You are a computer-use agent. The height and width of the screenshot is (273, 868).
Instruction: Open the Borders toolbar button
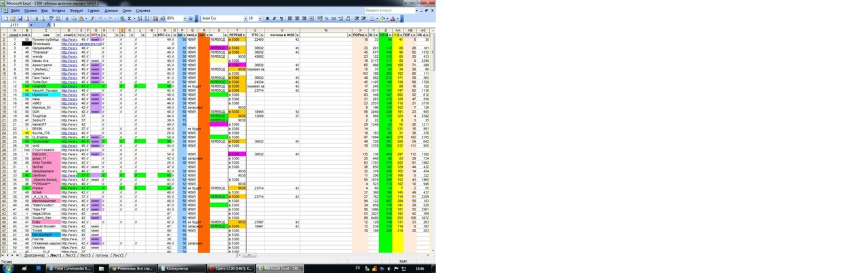click(x=372, y=18)
